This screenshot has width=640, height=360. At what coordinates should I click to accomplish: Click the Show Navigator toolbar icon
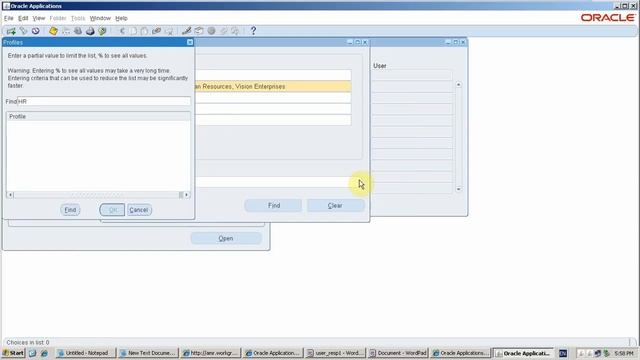pyautogui.click(x=36, y=31)
